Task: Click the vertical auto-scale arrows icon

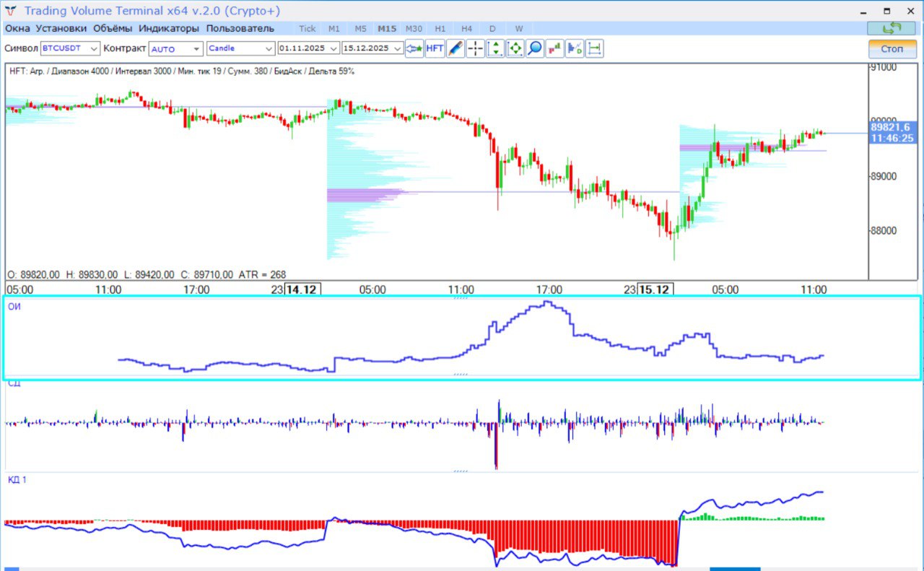Action: 495,48
